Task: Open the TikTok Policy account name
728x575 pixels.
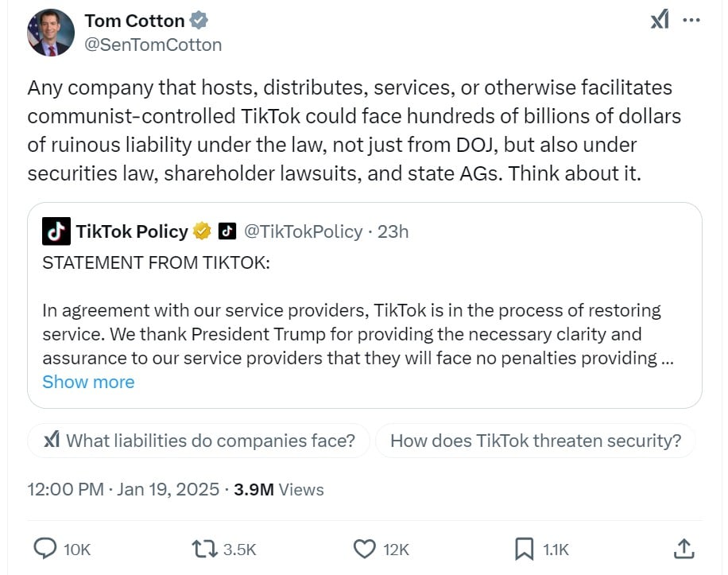Action: point(132,231)
